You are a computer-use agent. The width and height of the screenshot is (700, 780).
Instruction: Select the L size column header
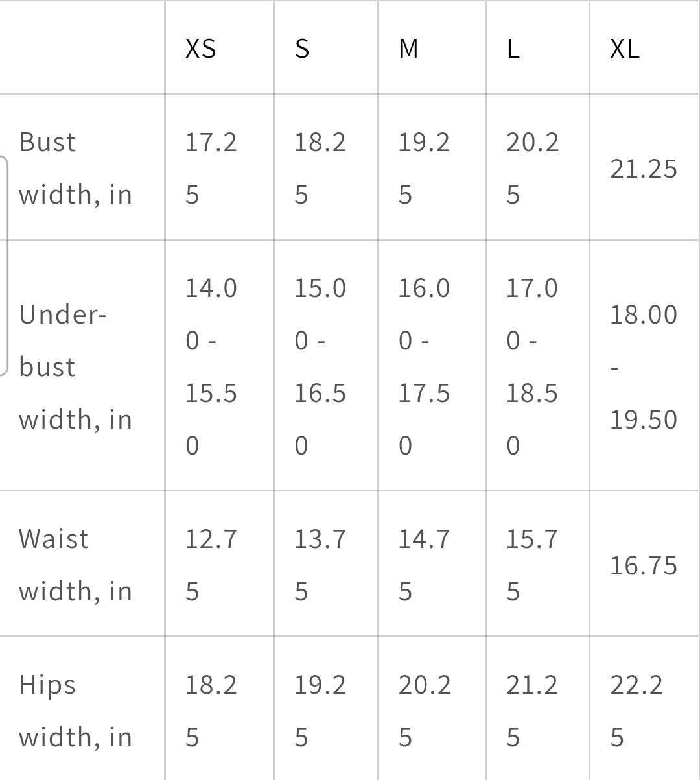click(513, 49)
